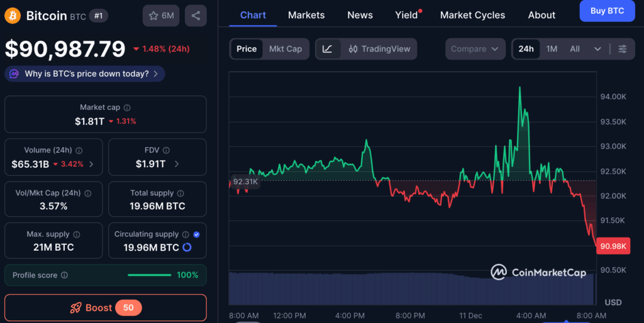Click the Buy BTC button
This screenshot has height=323, width=644.
[607, 11]
